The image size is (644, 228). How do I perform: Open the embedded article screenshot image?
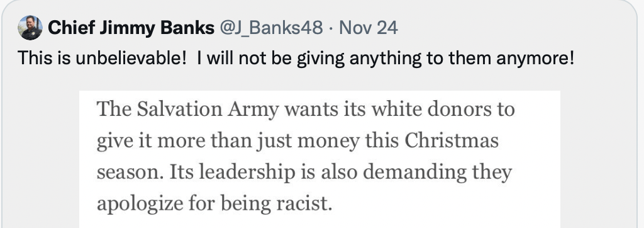319,159
